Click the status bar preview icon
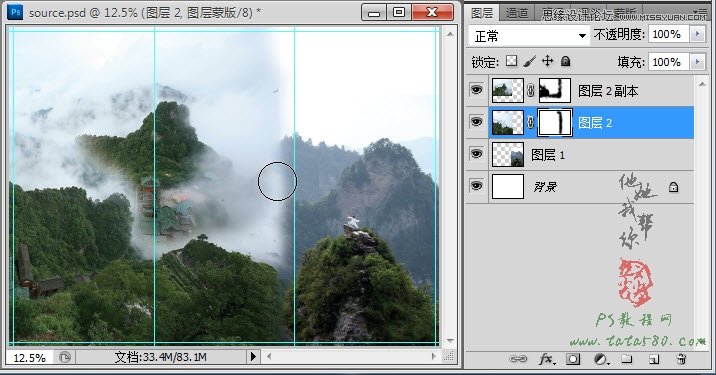This screenshot has height=375, width=716. [x=64, y=357]
